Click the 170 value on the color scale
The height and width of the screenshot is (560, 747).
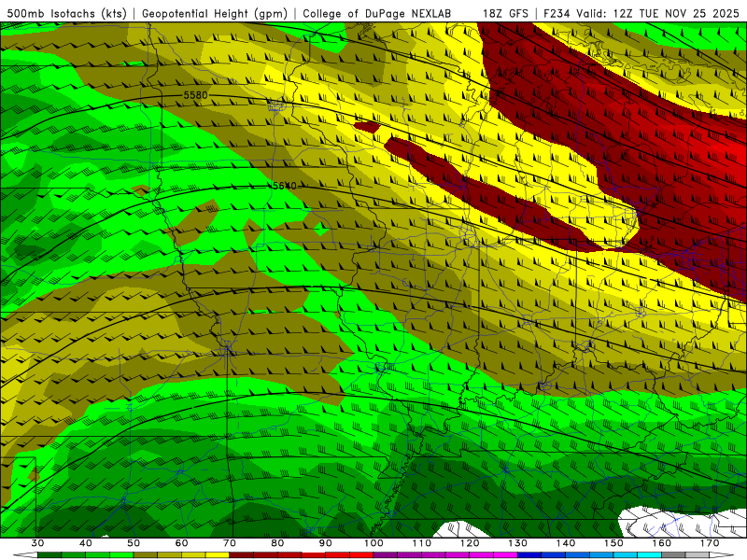710,543
